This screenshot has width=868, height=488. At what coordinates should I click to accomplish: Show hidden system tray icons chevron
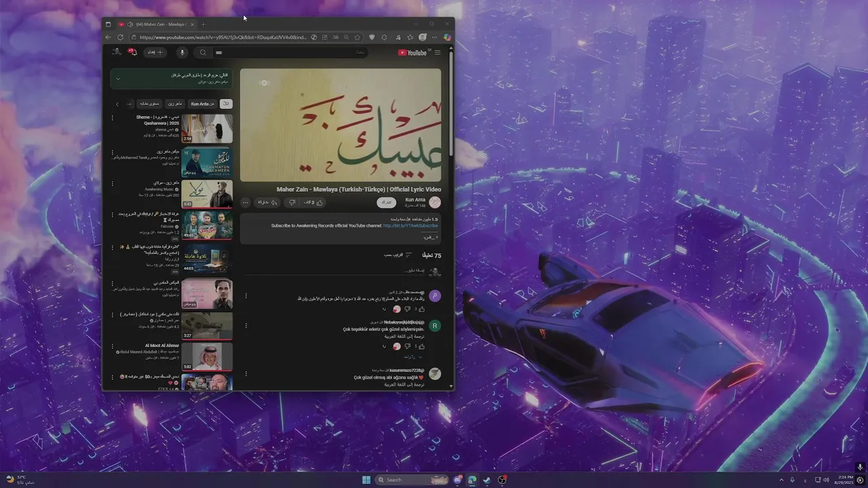pyautogui.click(x=781, y=480)
